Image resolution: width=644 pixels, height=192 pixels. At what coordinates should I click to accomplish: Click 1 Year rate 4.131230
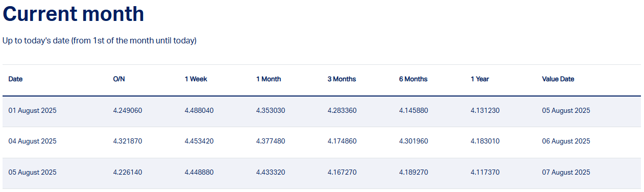pos(485,110)
